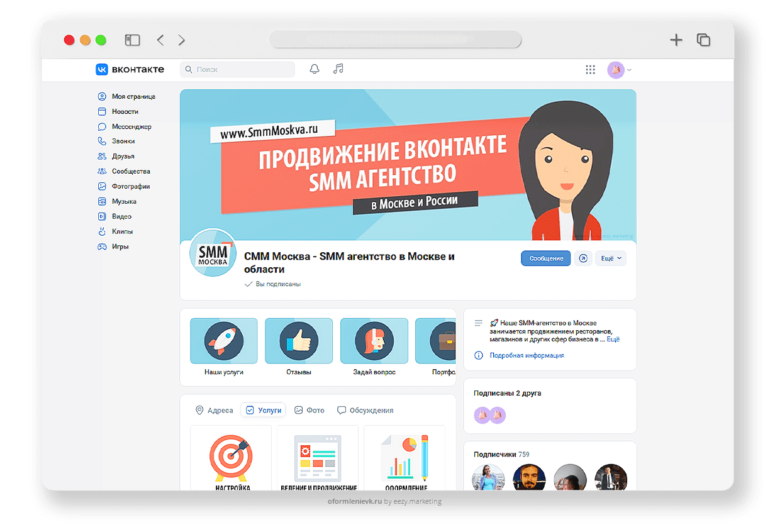Open the profile avatar dropdown menu
770x532 pixels.
(620, 70)
